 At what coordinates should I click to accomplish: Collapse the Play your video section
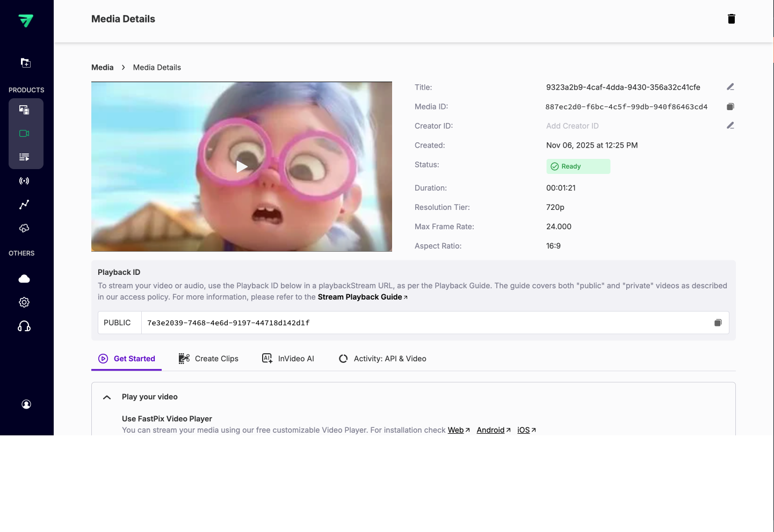[x=106, y=397]
